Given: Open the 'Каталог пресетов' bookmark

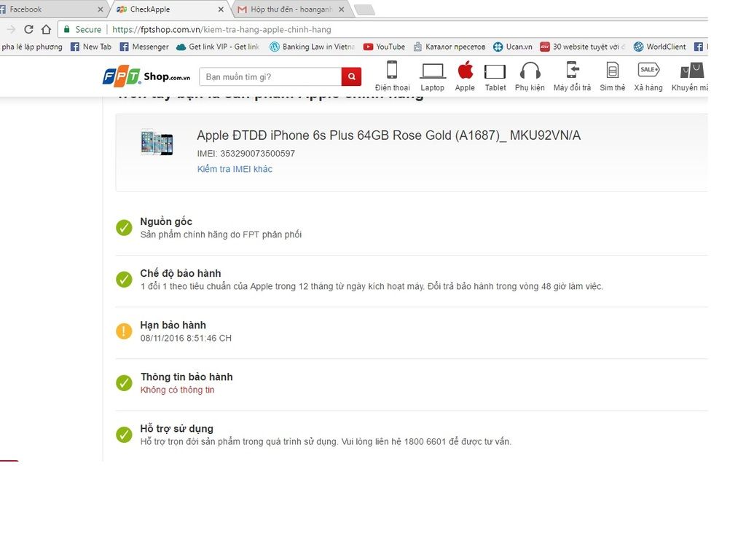Looking at the screenshot, I should (x=449, y=47).
